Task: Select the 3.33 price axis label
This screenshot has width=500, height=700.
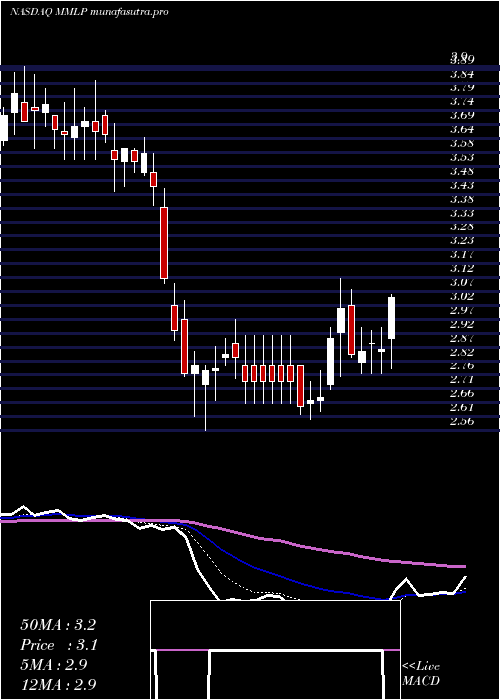Action: click(x=462, y=213)
